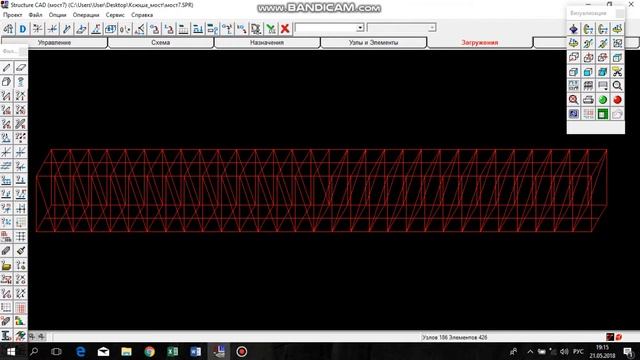
Task: Open the Опции menu
Action: pos(58,15)
